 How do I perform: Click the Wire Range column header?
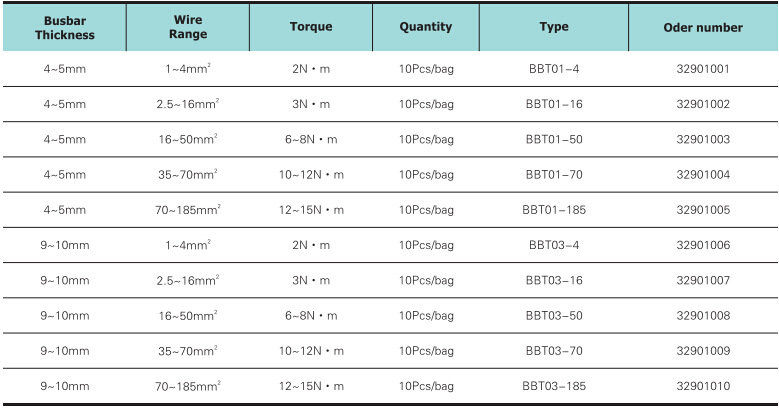[188, 27]
